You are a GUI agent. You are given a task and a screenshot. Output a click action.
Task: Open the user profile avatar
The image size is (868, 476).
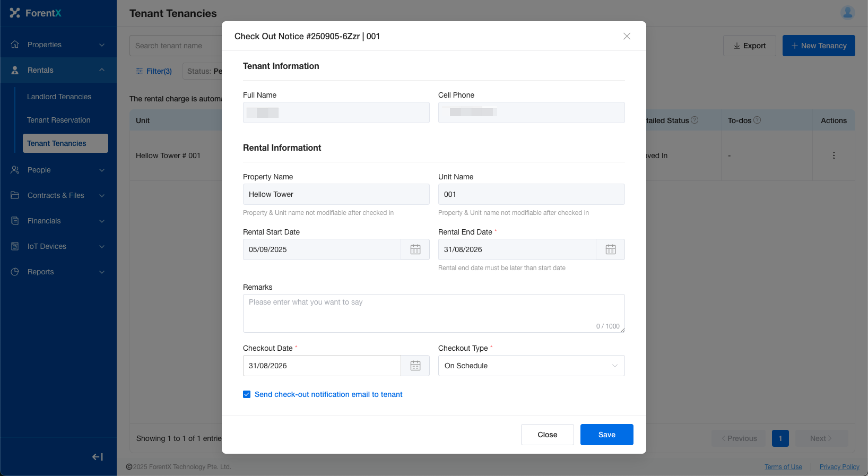[x=847, y=13]
